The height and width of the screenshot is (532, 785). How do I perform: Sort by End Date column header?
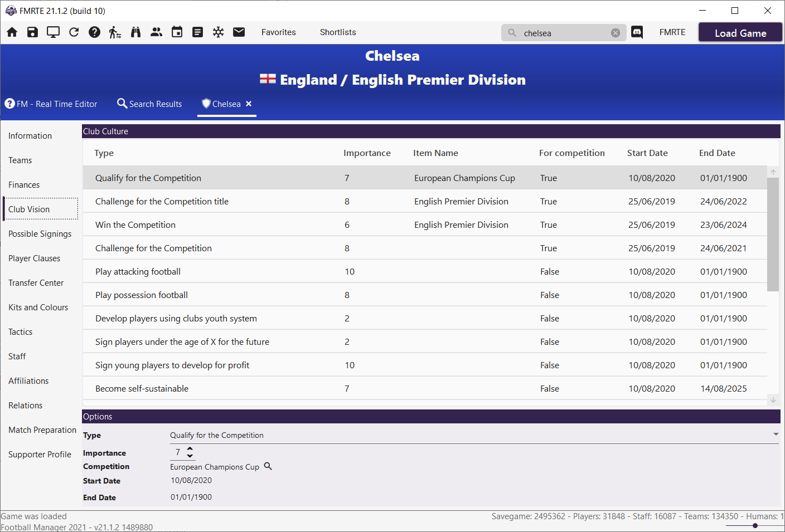tap(717, 153)
